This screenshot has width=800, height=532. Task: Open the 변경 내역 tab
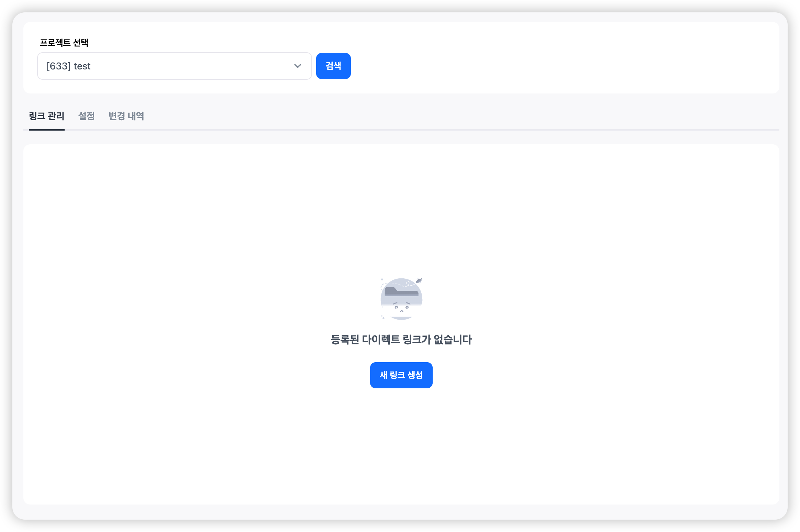coord(126,116)
